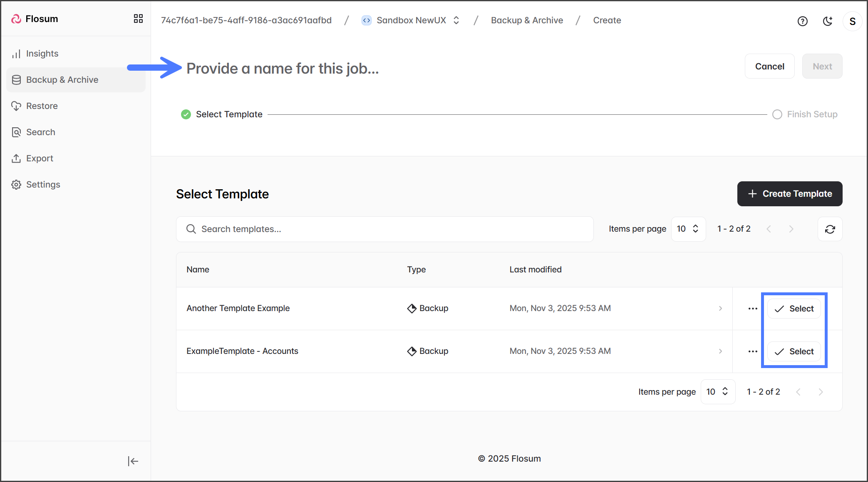Click the Cancel button

pos(769,67)
